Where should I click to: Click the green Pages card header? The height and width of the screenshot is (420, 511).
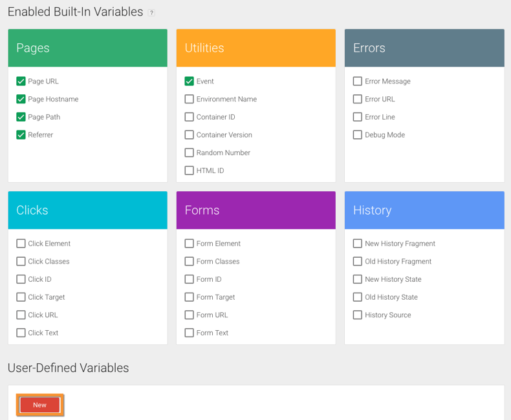point(87,48)
